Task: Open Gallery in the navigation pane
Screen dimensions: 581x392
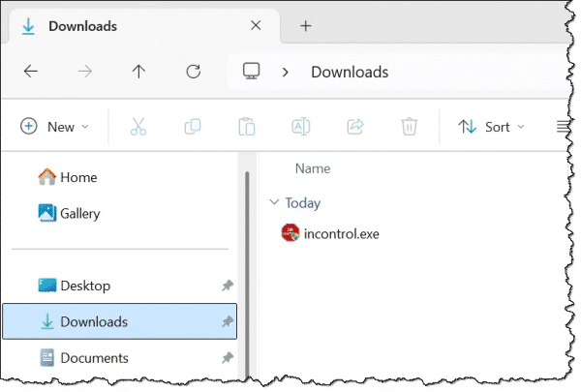Action: (x=70, y=213)
